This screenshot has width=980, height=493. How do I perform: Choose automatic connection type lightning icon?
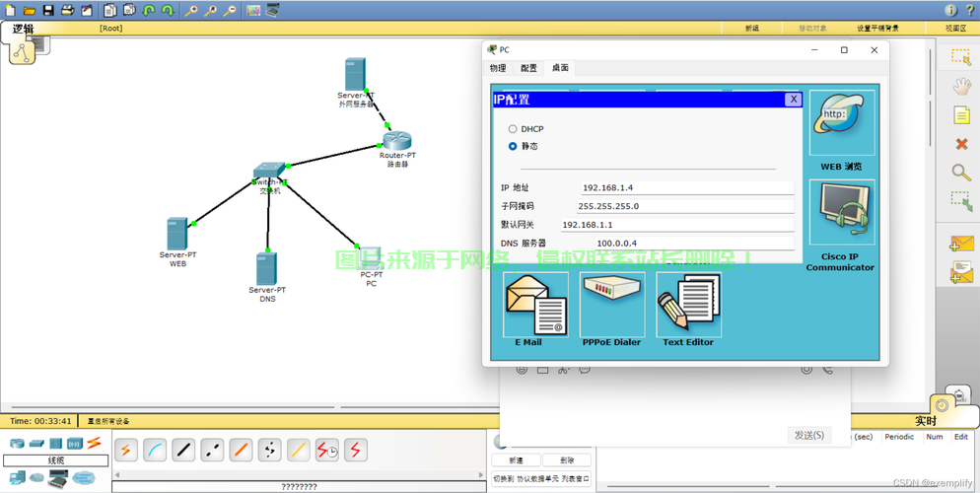click(125, 450)
